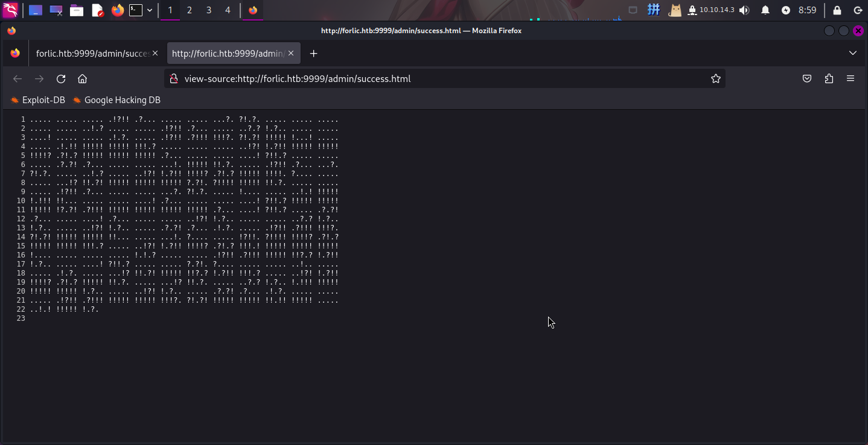Click the connection not secure lock icon
868x445 pixels.
tap(174, 79)
